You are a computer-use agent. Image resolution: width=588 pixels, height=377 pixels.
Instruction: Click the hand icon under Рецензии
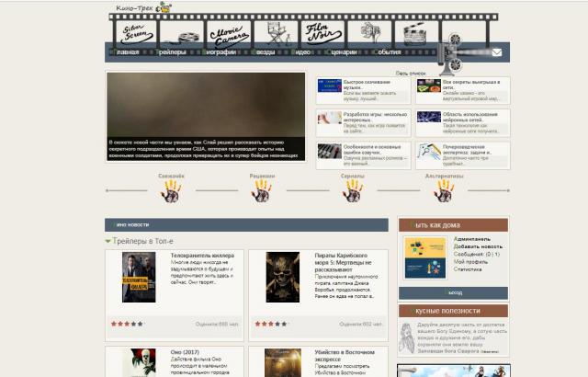pyautogui.click(x=261, y=191)
